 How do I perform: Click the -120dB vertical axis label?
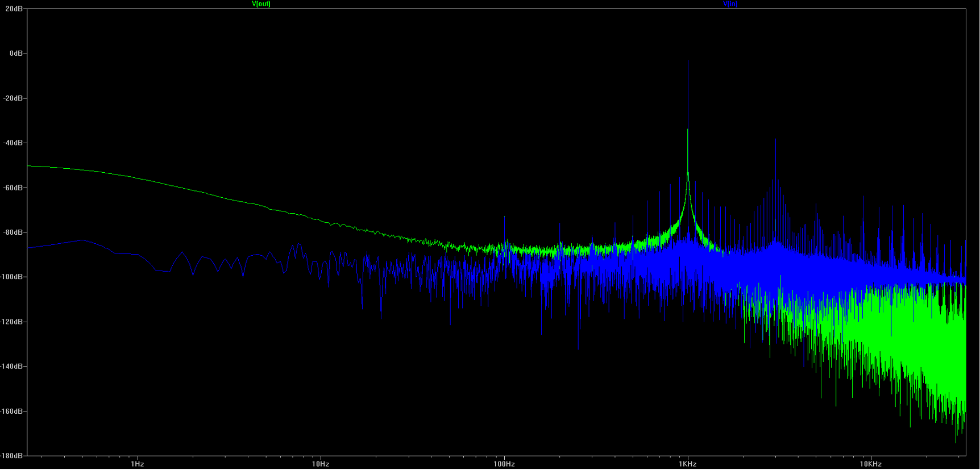[11, 322]
